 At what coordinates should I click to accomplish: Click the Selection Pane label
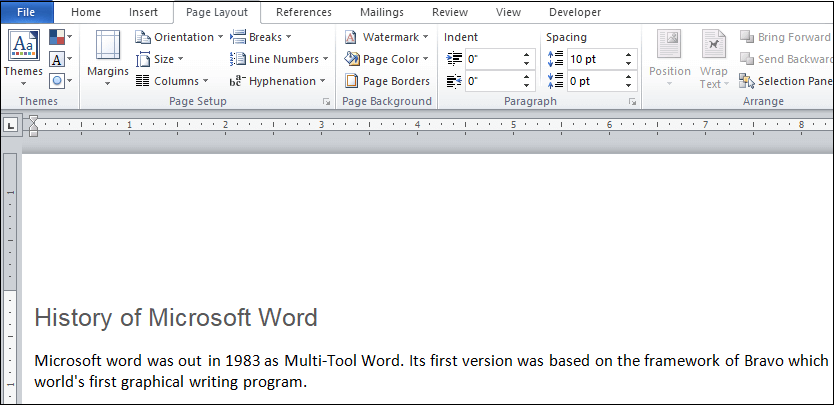796,81
